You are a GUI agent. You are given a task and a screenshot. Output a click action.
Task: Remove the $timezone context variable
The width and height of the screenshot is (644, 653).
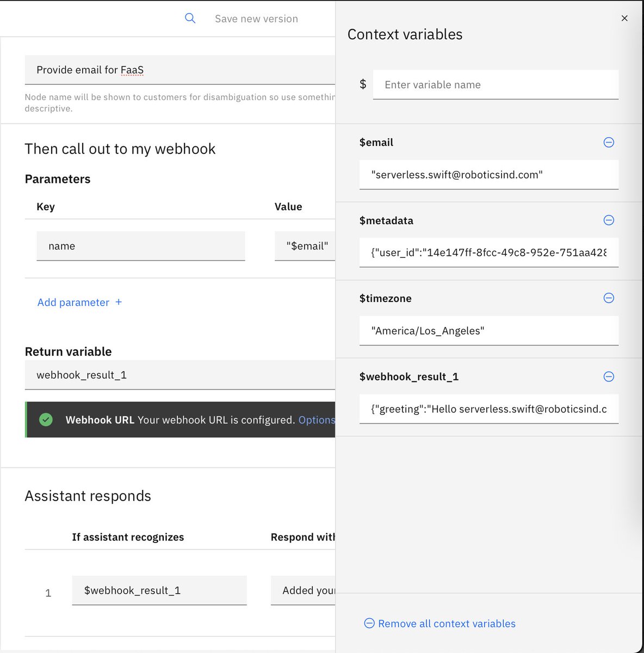(609, 298)
